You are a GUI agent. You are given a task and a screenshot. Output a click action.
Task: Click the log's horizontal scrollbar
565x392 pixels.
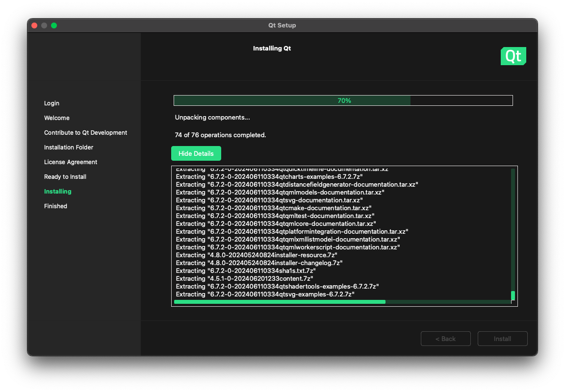click(x=280, y=302)
